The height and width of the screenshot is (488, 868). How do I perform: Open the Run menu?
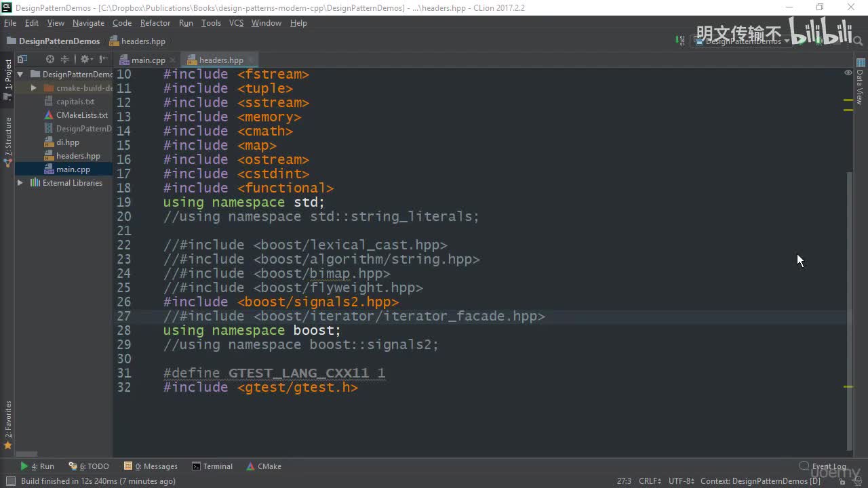pyautogui.click(x=186, y=23)
